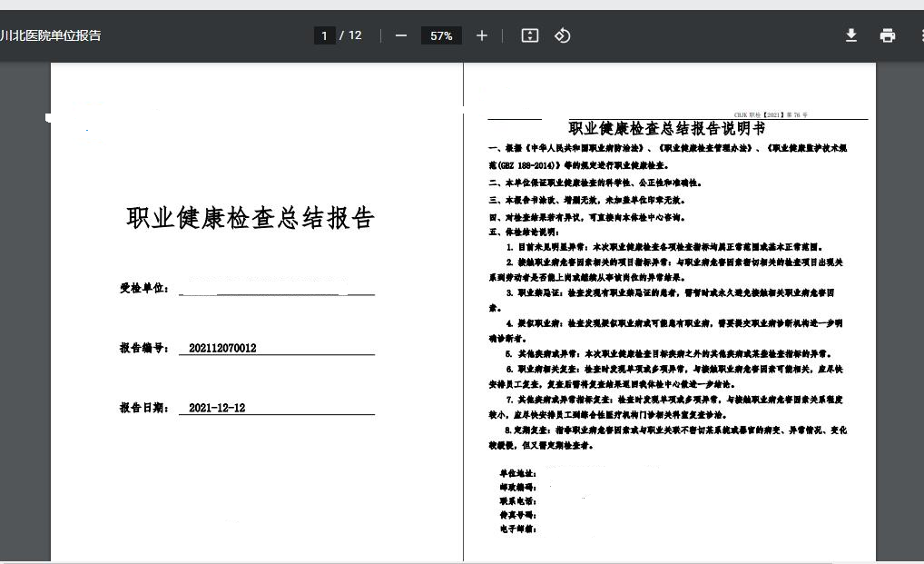Click the report date 2021-12-12
The image size is (924, 564).
(217, 407)
